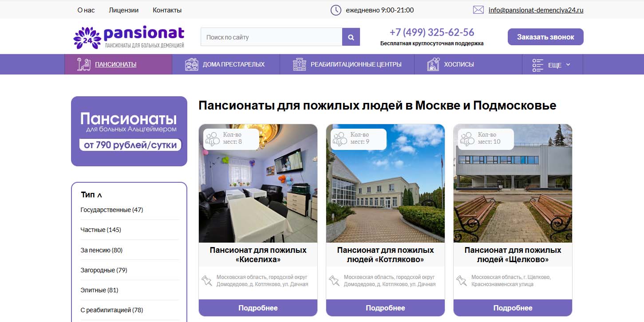The height and width of the screenshot is (322, 644).
Task: Click into the Поиск по сайту field
Action: click(x=271, y=37)
